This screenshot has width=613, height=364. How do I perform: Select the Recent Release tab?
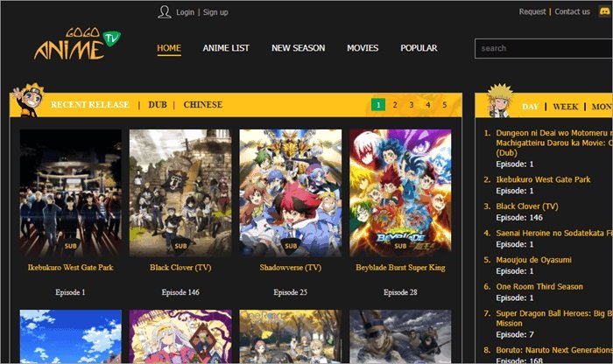(89, 105)
